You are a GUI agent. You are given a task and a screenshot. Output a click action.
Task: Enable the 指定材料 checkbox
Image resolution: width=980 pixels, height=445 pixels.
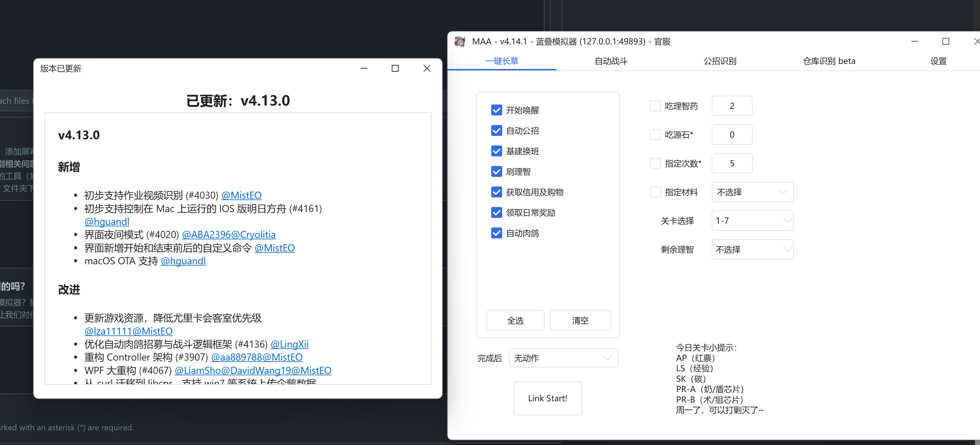click(x=655, y=192)
